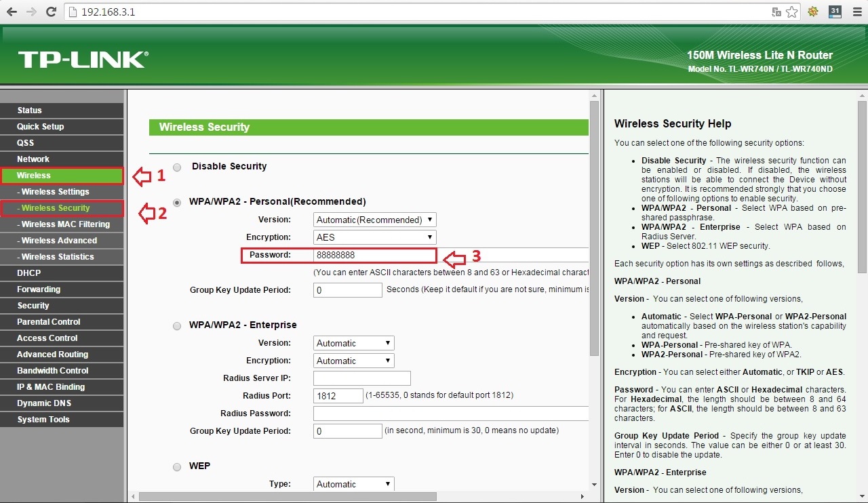Bookmark this page with the star
The height and width of the screenshot is (503, 868).
[791, 12]
